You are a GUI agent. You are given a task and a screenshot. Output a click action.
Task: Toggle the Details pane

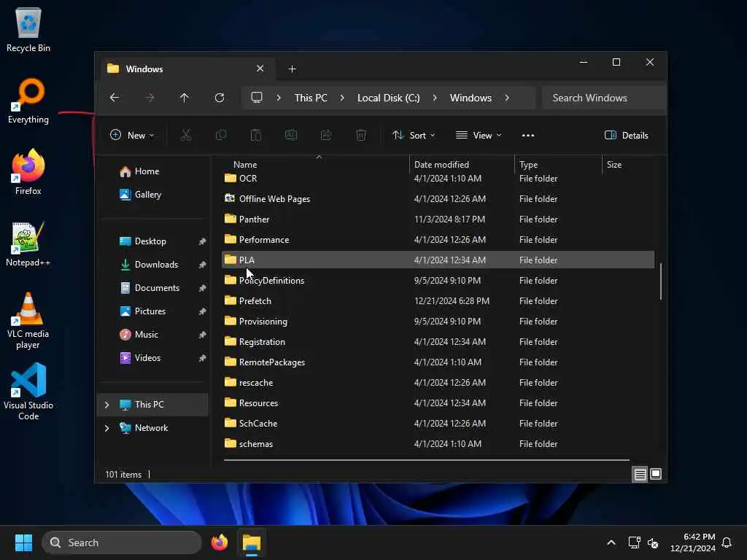pyautogui.click(x=627, y=135)
